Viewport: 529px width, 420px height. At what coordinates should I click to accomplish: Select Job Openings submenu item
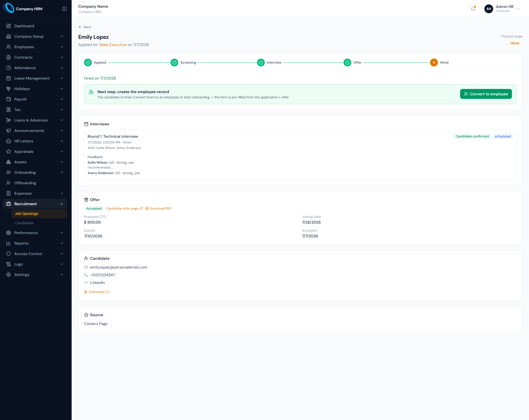tap(39, 214)
